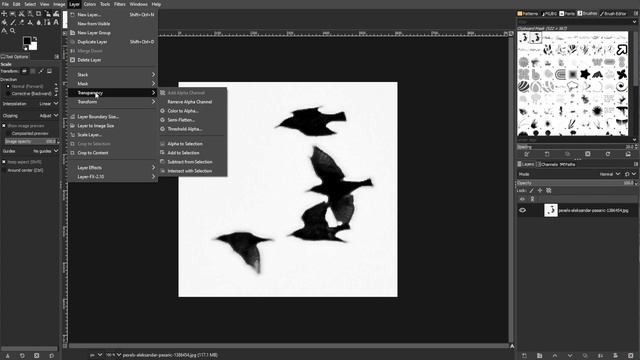Select Normal (Forward) direction radio

8,87
